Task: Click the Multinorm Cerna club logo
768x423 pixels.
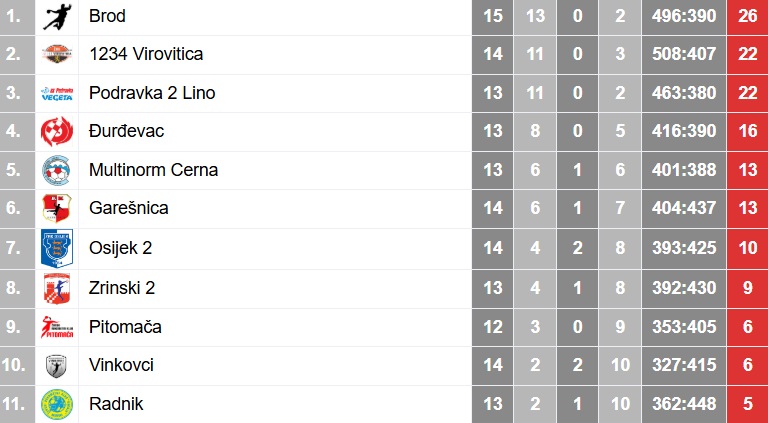Action: (56, 170)
